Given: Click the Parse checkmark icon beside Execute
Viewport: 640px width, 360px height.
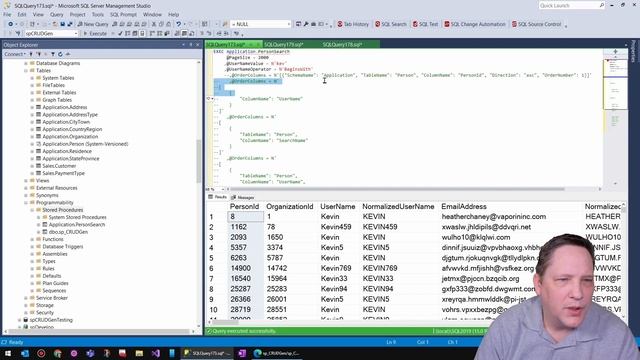Looking at the screenshot, I should (120, 33).
